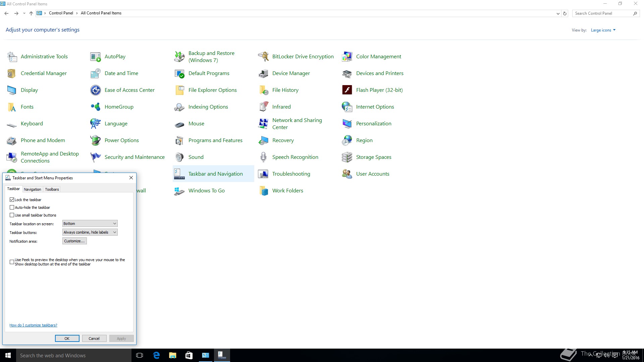The width and height of the screenshot is (644, 362).
Task: Enable Auto-hide the taskbar checkbox
Action: [12, 207]
